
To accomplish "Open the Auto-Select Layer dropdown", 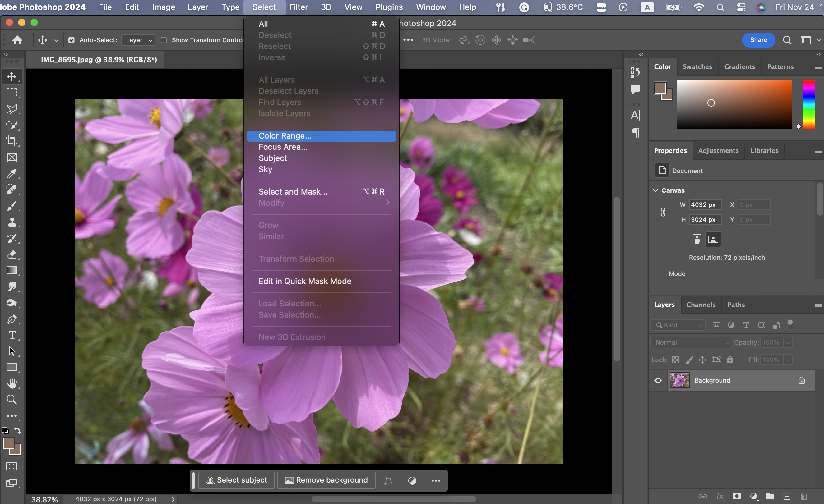I will (138, 40).
